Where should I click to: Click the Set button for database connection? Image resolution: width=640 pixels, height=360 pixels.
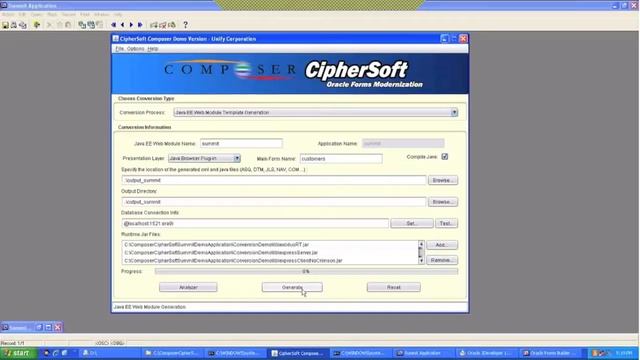click(x=412, y=223)
